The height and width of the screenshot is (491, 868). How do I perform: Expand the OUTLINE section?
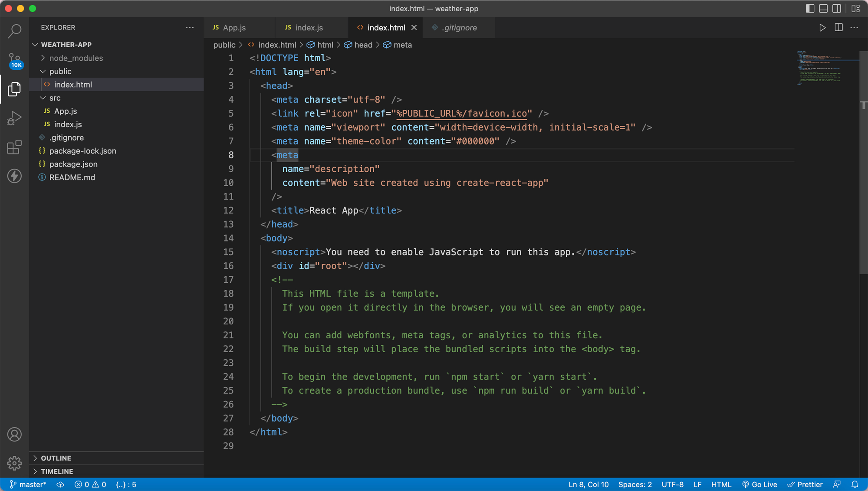click(56, 458)
